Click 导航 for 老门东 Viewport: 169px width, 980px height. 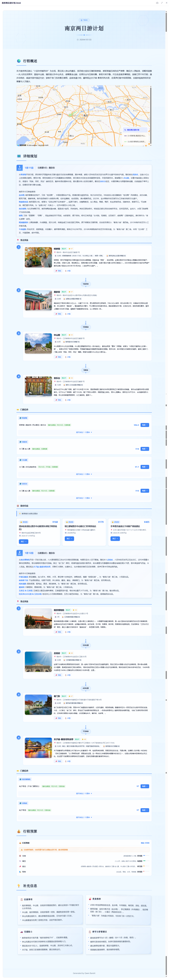pyautogui.click(x=58, y=718)
